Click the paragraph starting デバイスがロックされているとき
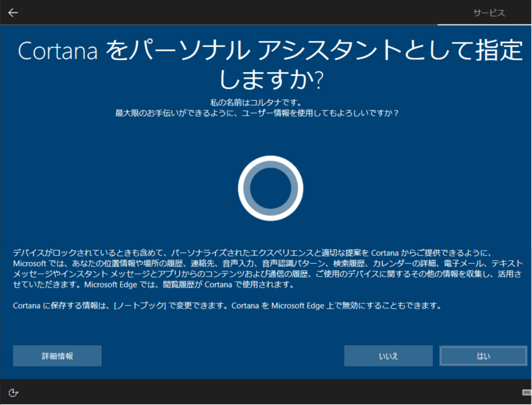Viewport: 532px width, 405px height. pos(268,268)
